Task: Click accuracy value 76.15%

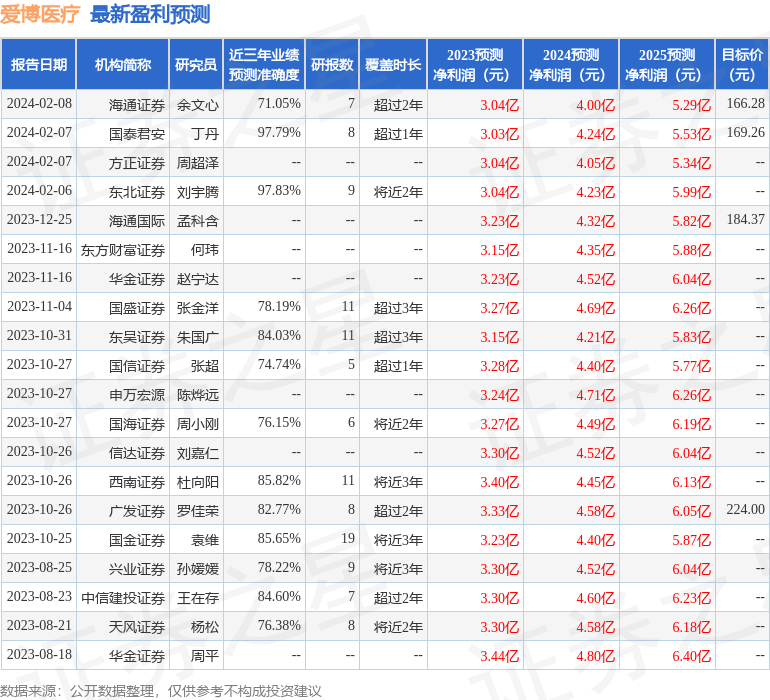Action: [x=279, y=422]
